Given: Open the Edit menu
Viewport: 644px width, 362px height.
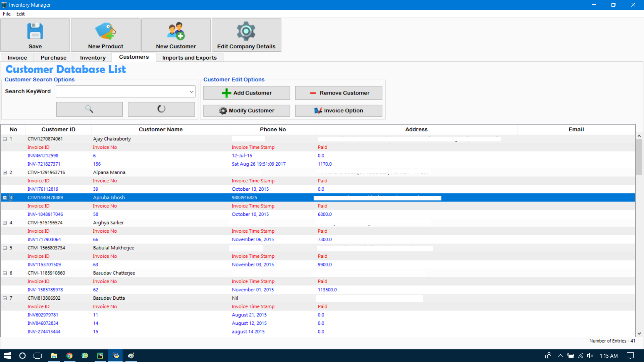Looking at the screenshot, I should [20, 14].
